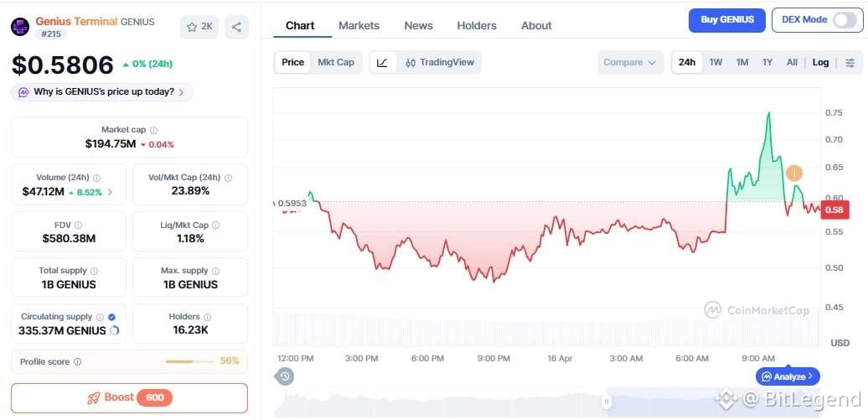Click the Profile score info icon

click(x=77, y=362)
